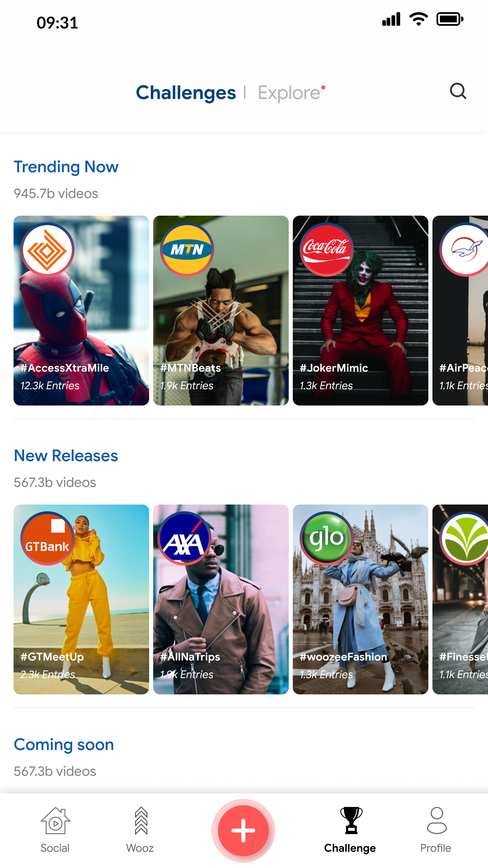Screen dimensions: 488x868
Task: Tap the 945.7b videos count
Action: [56, 194]
